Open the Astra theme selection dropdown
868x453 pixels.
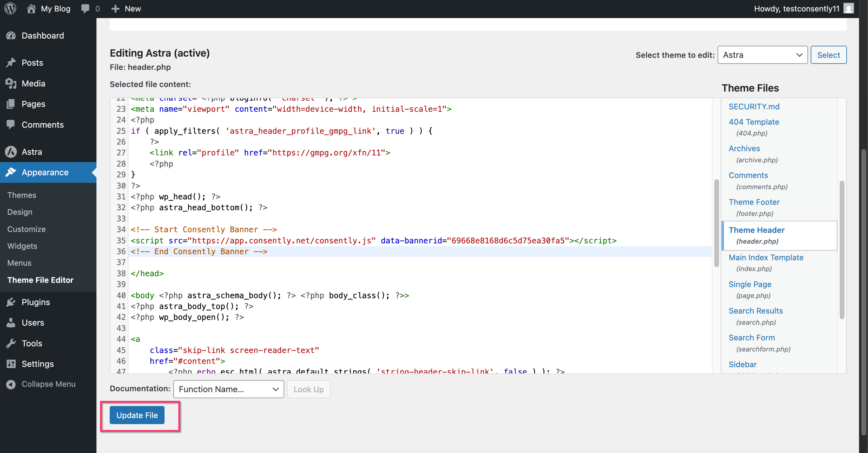point(762,55)
